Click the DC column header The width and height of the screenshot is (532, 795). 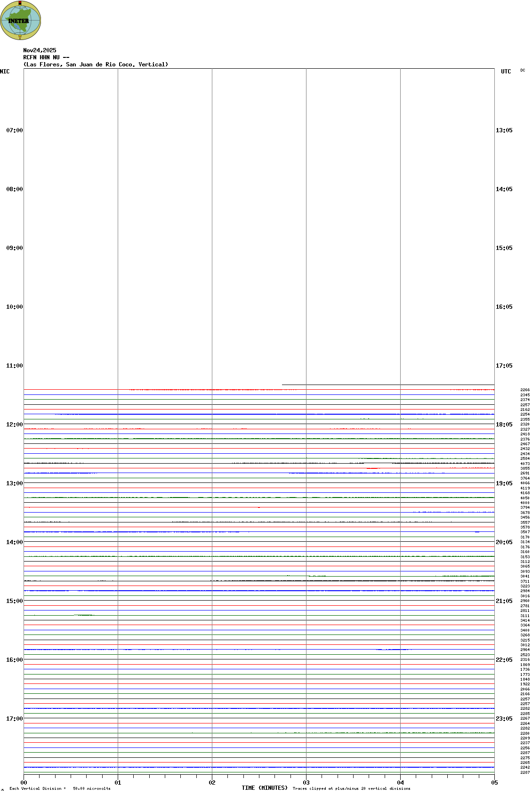point(523,71)
